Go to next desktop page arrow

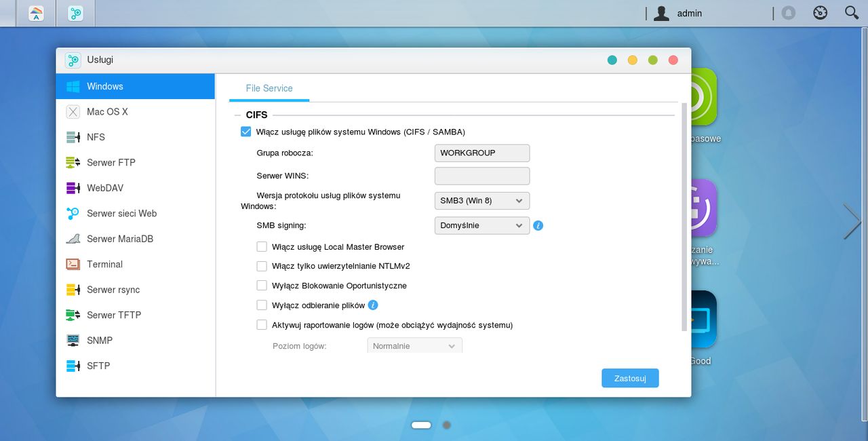tap(852, 222)
